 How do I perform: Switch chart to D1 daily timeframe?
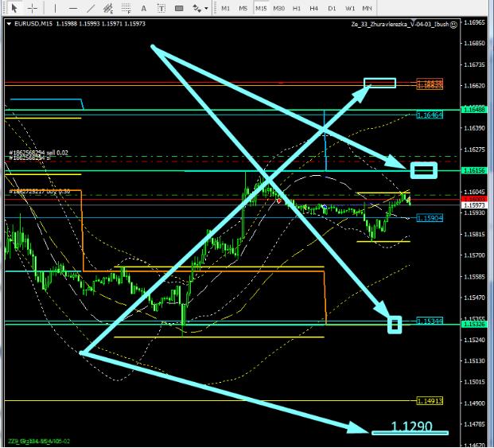[332, 8]
